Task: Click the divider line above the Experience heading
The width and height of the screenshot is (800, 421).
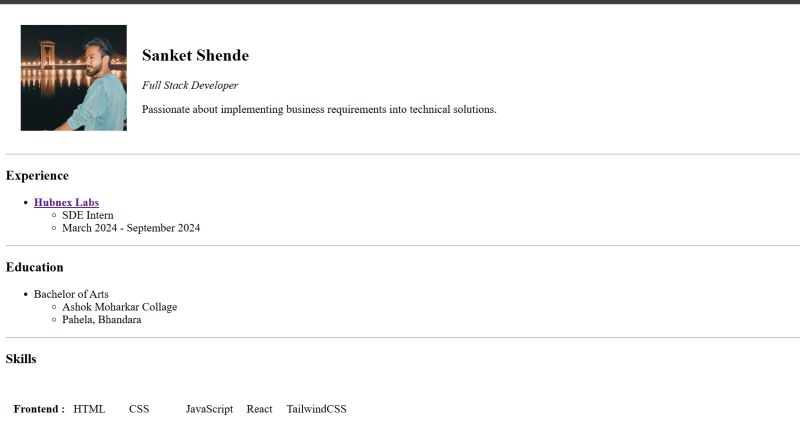Action: (402, 154)
